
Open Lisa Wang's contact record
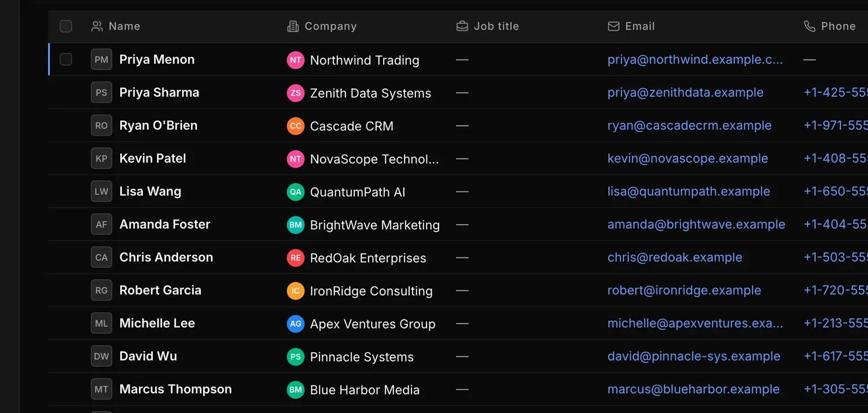tap(150, 192)
